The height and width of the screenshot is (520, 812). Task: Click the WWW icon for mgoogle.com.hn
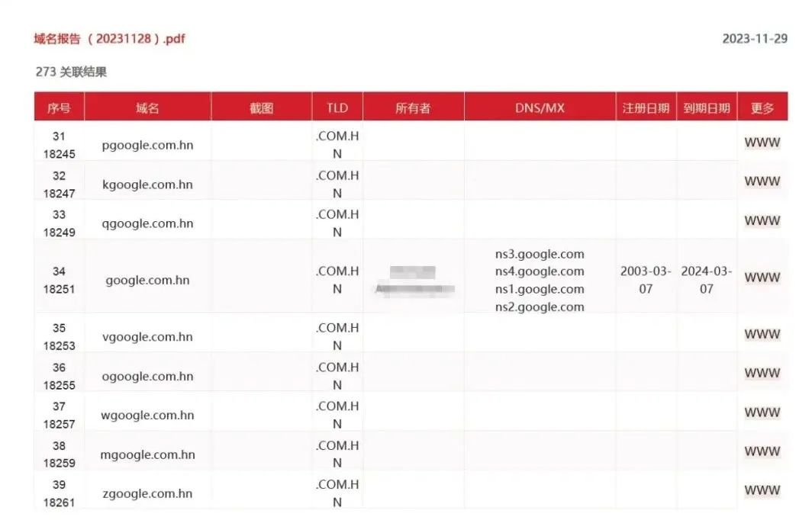762,451
